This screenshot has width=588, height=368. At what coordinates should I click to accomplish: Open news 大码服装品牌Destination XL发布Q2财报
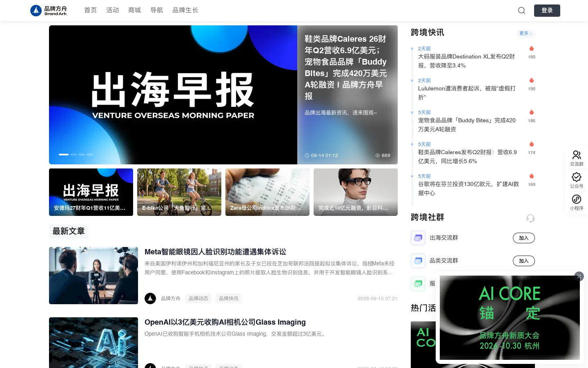(466, 61)
